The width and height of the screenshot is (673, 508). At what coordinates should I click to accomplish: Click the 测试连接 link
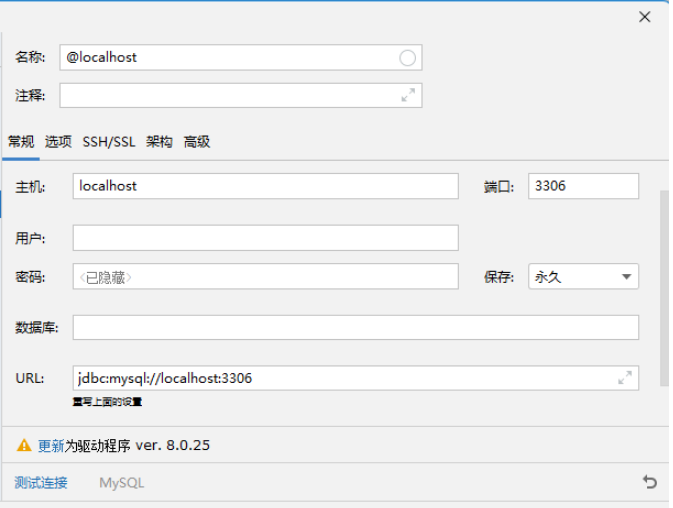[41, 483]
